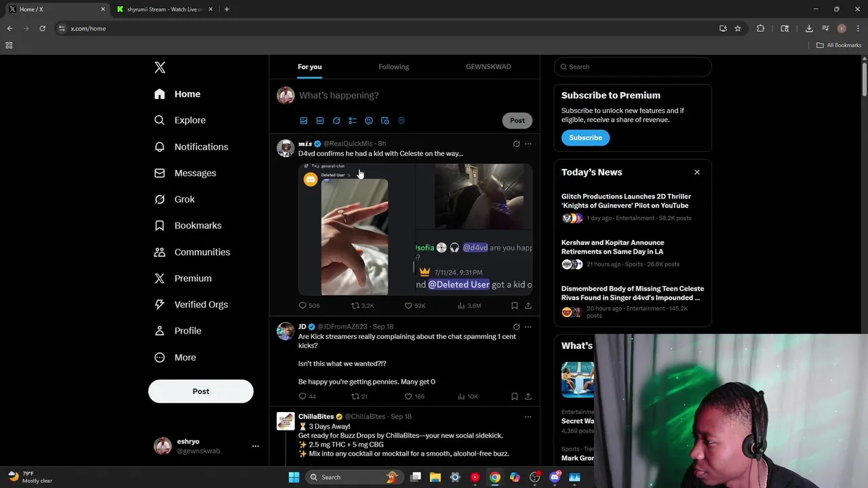Switch to the For you tab

click(x=309, y=66)
